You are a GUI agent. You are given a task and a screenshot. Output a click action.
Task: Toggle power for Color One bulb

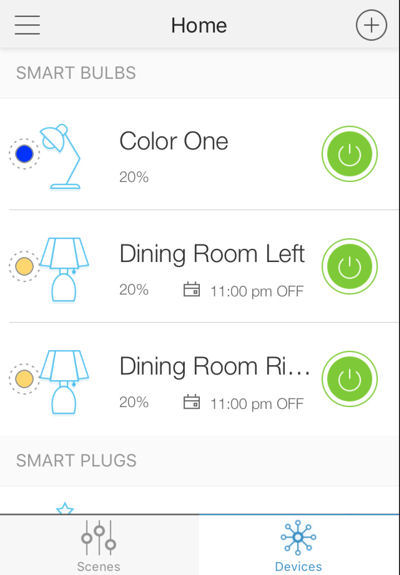click(349, 154)
